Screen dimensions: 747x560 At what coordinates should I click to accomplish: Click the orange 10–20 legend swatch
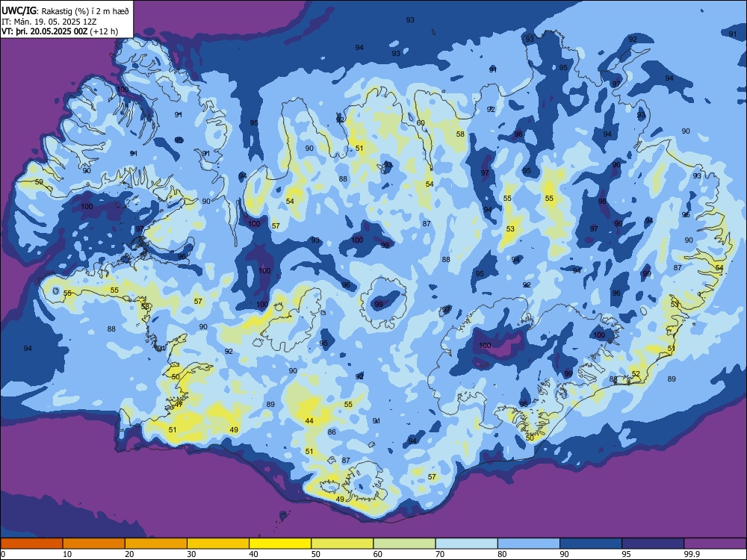pos(94,544)
